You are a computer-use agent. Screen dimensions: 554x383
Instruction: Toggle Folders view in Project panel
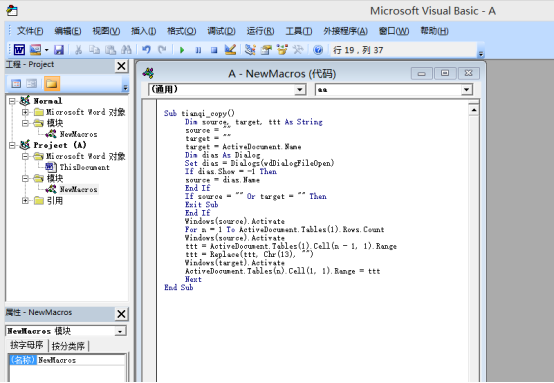coord(52,84)
